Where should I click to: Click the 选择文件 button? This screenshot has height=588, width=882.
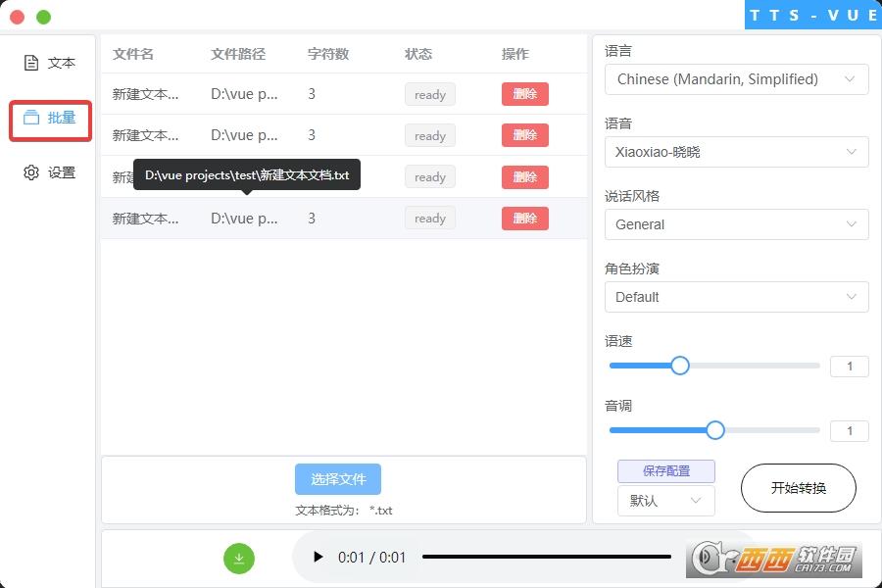click(338, 479)
